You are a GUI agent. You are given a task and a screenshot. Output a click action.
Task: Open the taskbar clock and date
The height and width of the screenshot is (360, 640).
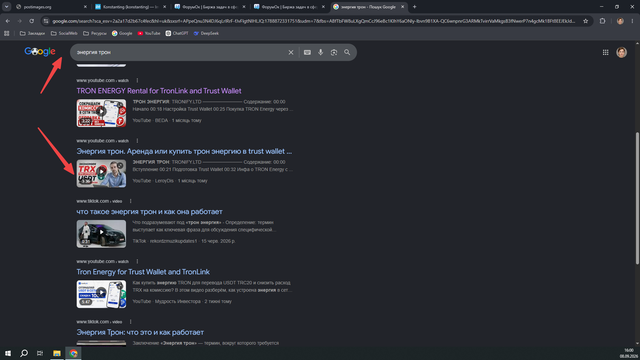pyautogui.click(x=629, y=353)
